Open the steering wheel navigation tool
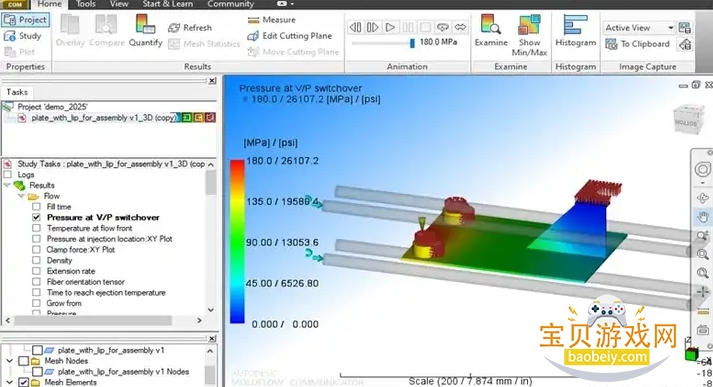The image size is (713, 387). [x=703, y=170]
